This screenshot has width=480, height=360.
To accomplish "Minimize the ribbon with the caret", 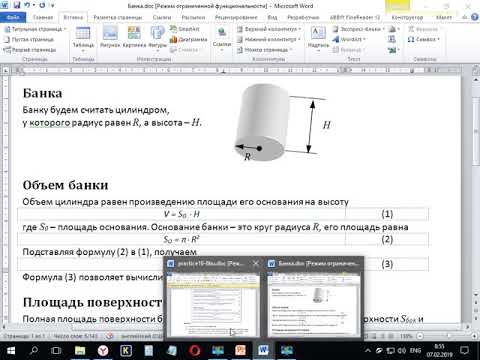I will [465, 17].
